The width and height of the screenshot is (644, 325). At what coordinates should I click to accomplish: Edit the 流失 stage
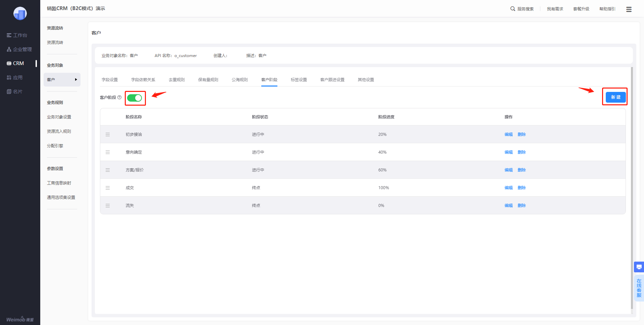(509, 206)
